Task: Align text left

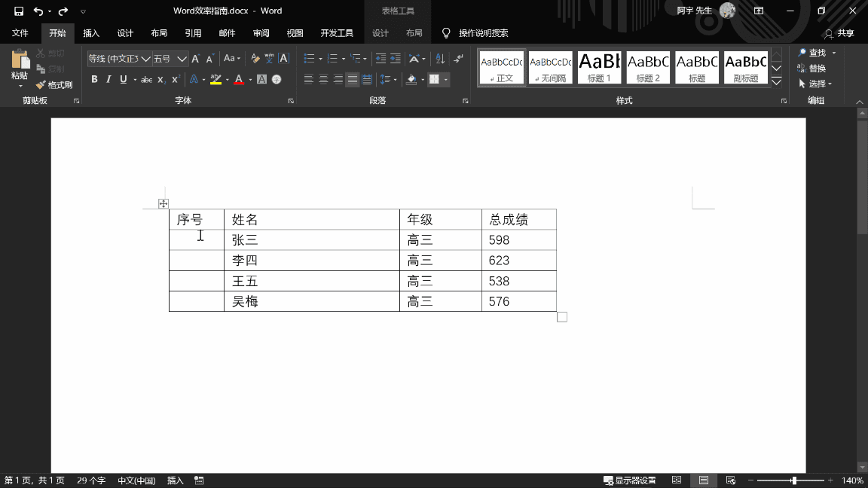Action: 309,80
